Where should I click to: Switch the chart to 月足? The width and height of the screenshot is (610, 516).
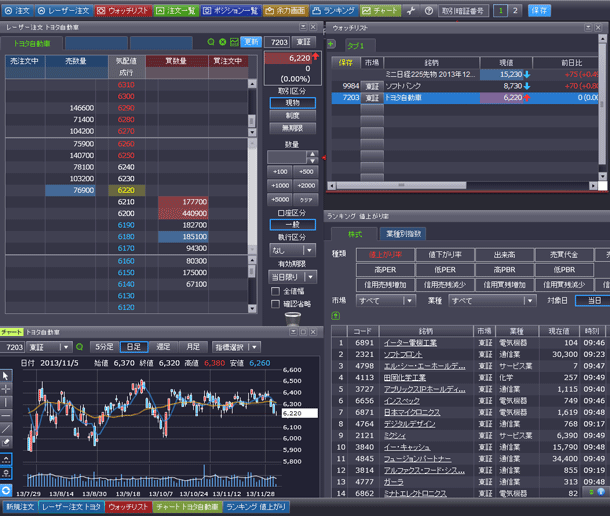[193, 347]
